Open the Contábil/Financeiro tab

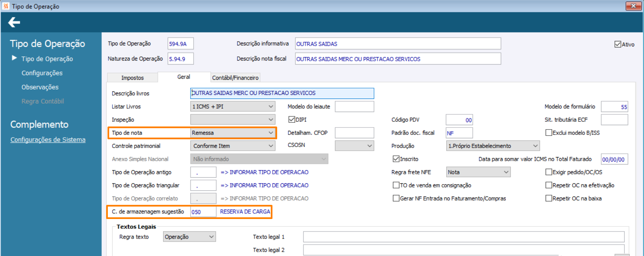tap(235, 78)
